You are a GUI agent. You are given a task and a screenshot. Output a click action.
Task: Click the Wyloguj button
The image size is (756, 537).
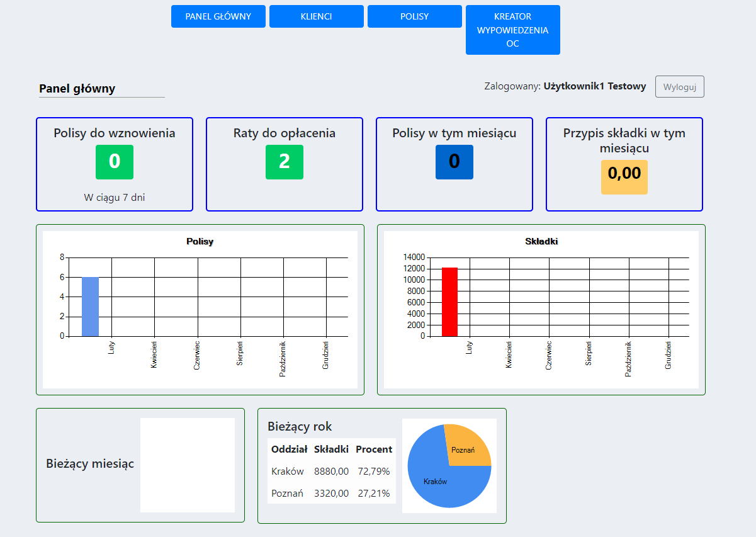point(680,87)
